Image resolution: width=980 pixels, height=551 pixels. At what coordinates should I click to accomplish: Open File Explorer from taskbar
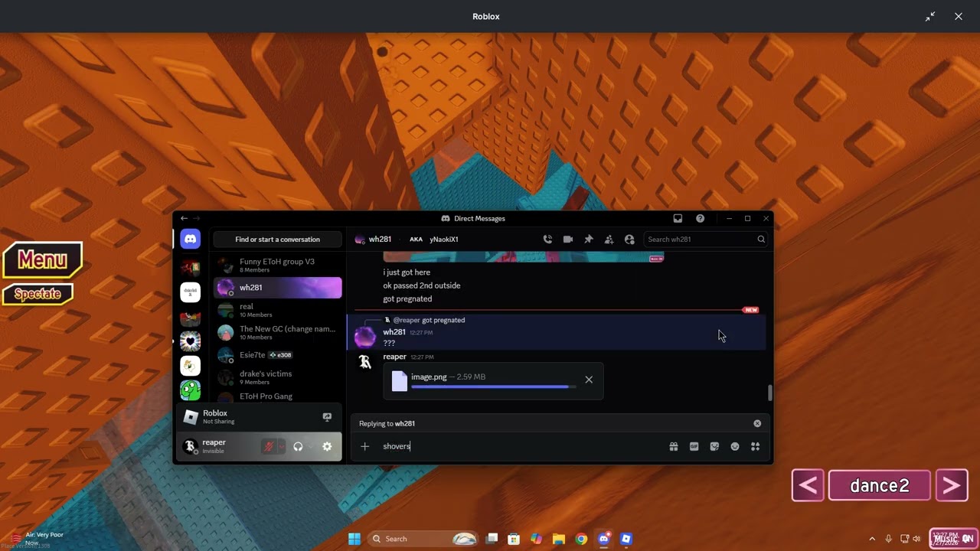coord(559,539)
